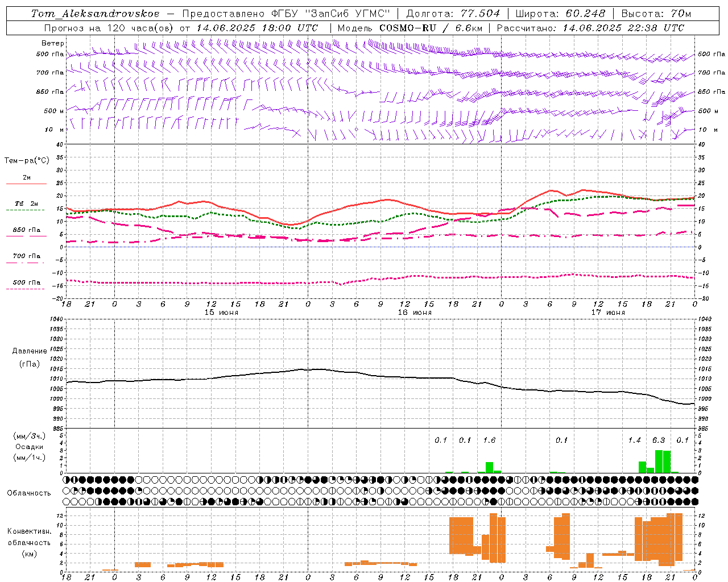Click the 16 июня date label

click(415, 313)
